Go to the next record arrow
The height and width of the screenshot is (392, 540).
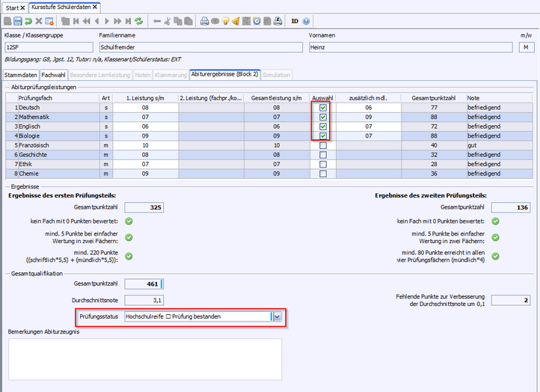[x=108, y=21]
